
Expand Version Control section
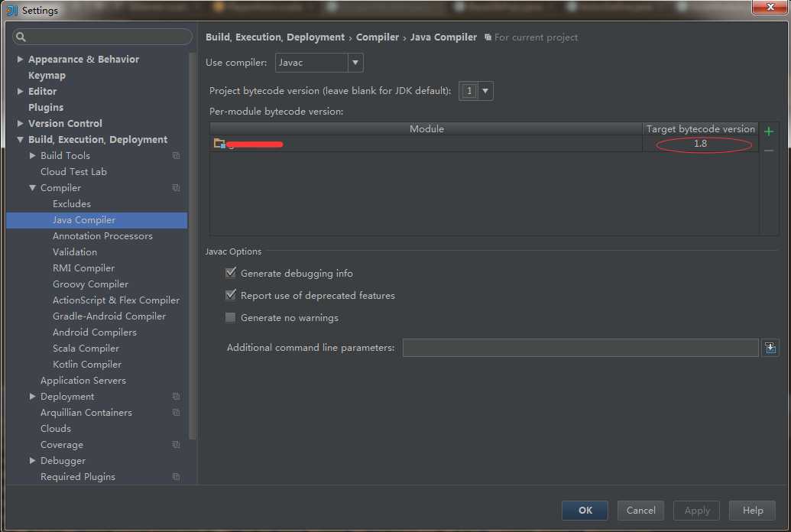[x=20, y=123]
